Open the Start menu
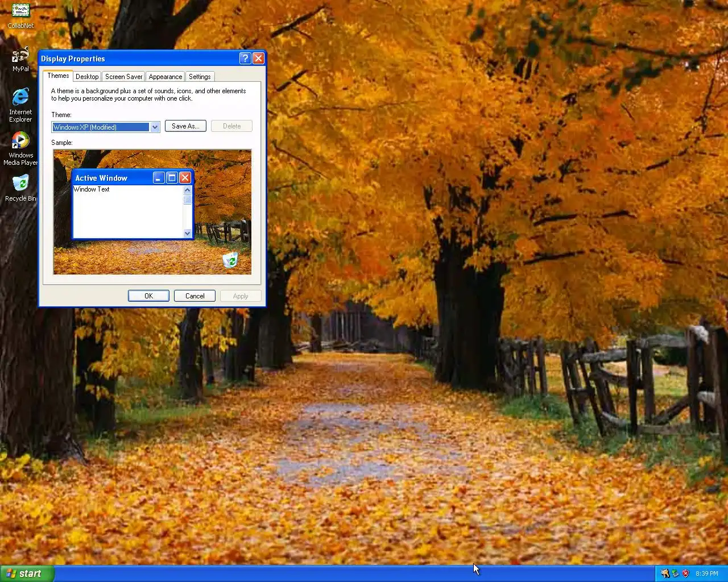Image resolution: width=728 pixels, height=582 pixels. click(x=27, y=573)
